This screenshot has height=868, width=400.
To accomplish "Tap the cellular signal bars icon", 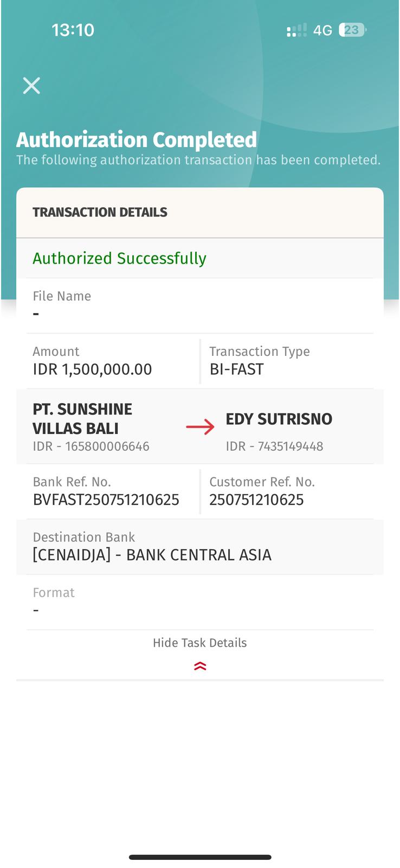I will [x=296, y=30].
